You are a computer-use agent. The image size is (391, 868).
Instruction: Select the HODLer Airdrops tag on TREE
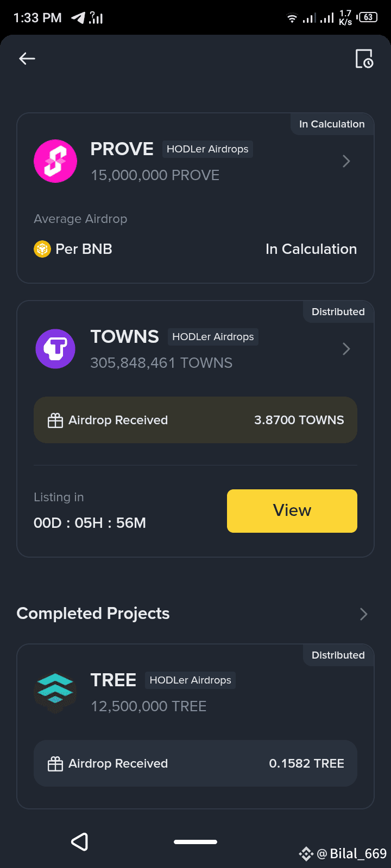[190, 680]
